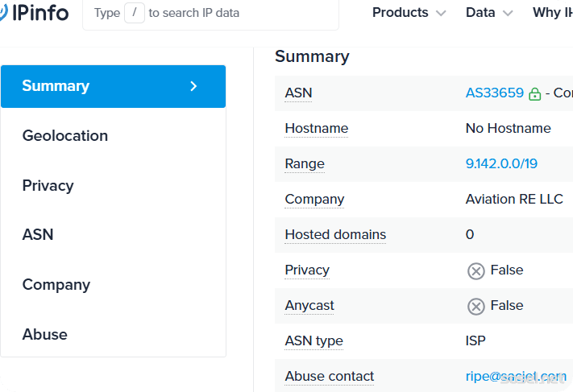This screenshot has width=573, height=392.
Task: Click the chevron arrow on Summary tab
Action: coord(193,86)
